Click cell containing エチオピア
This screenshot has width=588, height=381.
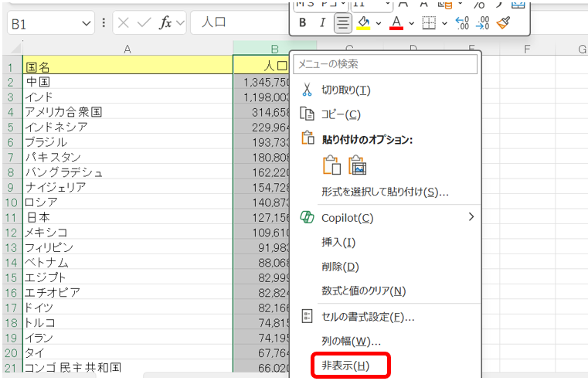pyautogui.click(x=127, y=292)
